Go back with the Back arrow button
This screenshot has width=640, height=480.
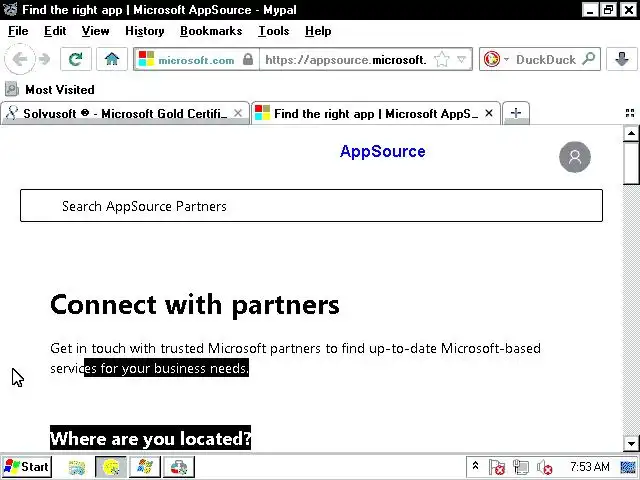(x=20, y=59)
